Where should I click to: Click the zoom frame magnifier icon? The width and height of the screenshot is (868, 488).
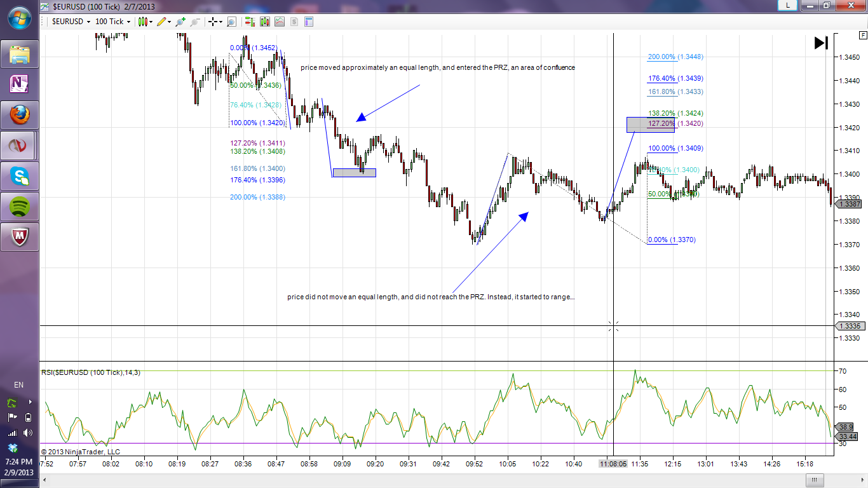point(231,22)
